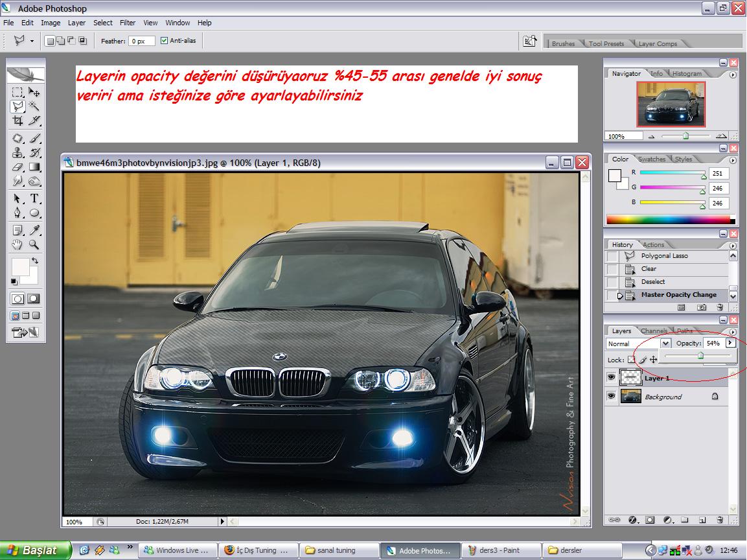Switch to Standard Mode editing
The width and height of the screenshot is (747, 560).
(17, 299)
